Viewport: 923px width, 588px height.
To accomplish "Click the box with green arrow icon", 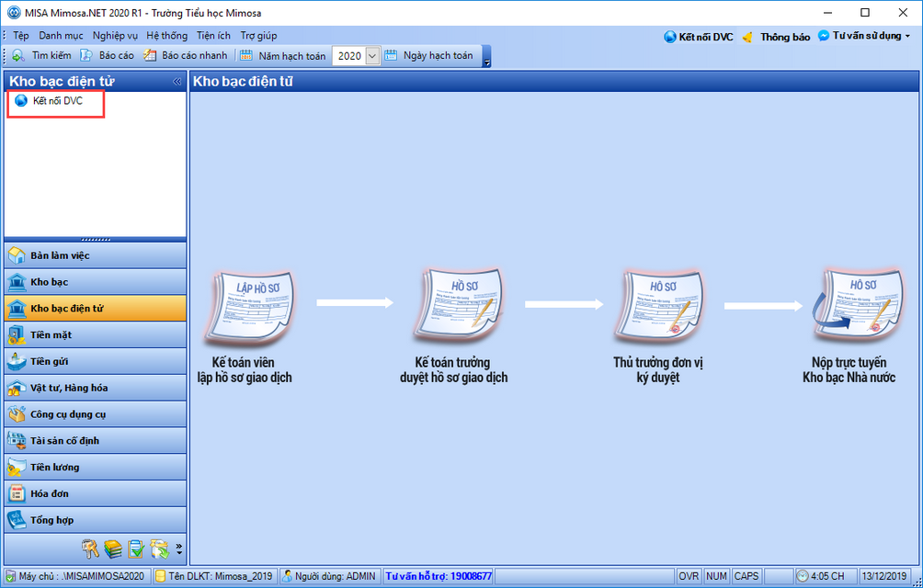I will pyautogui.click(x=160, y=548).
